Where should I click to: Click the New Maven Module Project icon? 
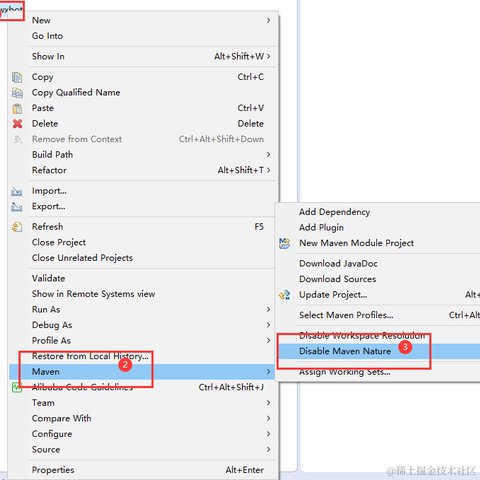coord(284,243)
